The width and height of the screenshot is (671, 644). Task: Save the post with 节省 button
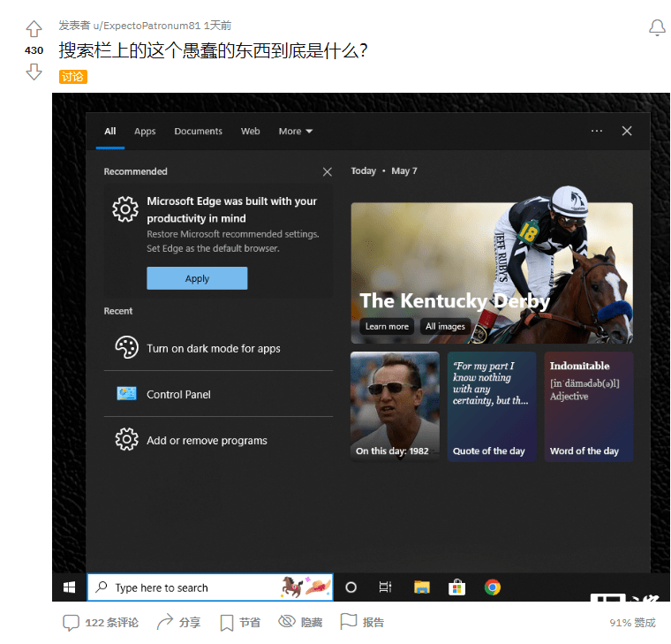pos(240,623)
